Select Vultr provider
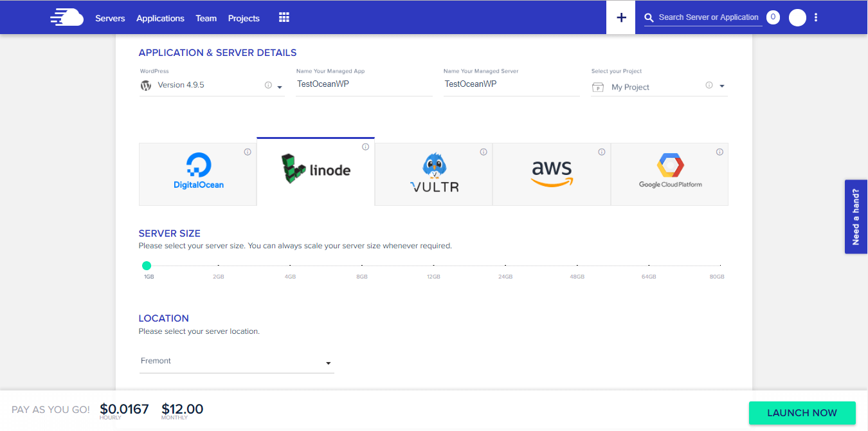 pos(434,174)
